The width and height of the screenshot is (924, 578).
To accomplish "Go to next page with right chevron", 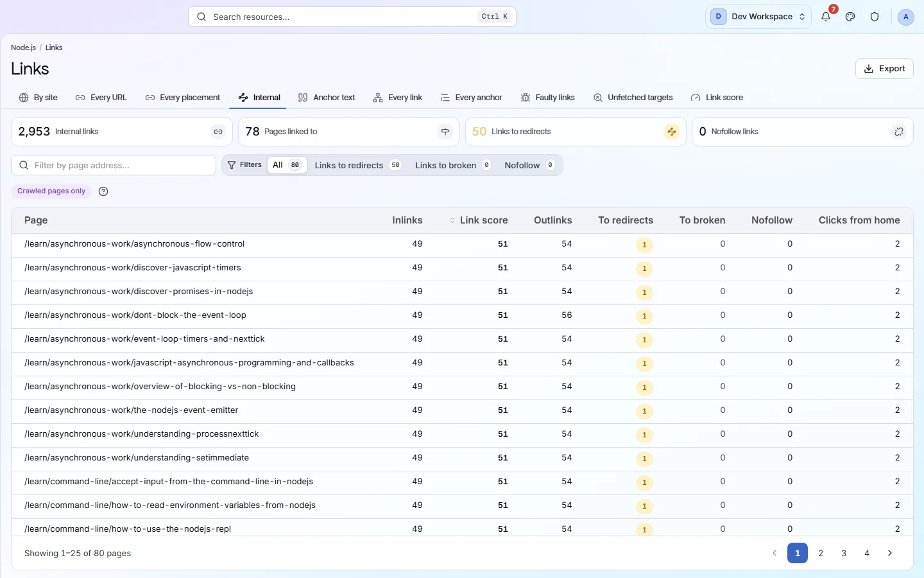I will tap(890, 553).
